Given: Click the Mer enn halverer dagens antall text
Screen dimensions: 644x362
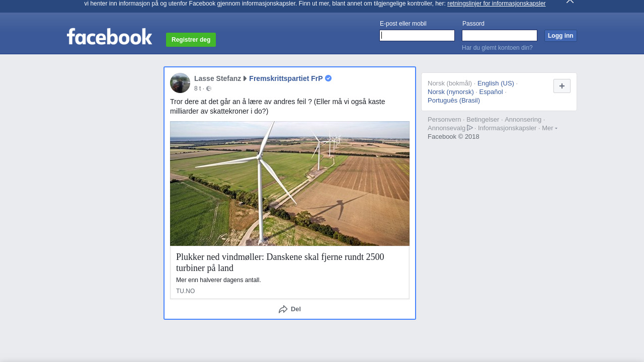Looking at the screenshot, I should pyautogui.click(x=218, y=280).
